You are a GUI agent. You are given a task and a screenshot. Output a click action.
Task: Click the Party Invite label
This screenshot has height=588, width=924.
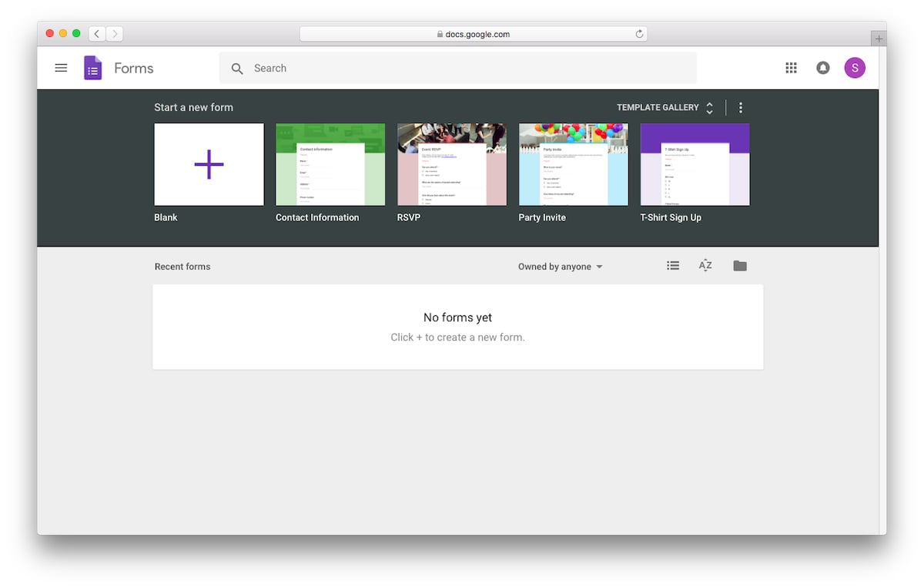click(542, 217)
